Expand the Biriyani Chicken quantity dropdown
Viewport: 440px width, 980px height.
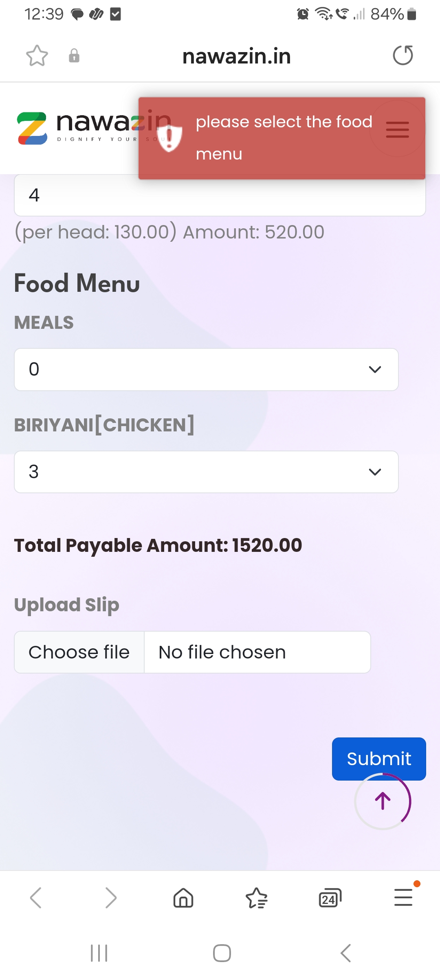206,472
